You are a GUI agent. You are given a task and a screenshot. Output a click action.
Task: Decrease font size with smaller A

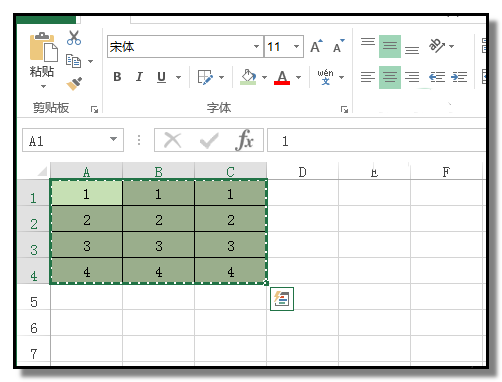click(339, 46)
